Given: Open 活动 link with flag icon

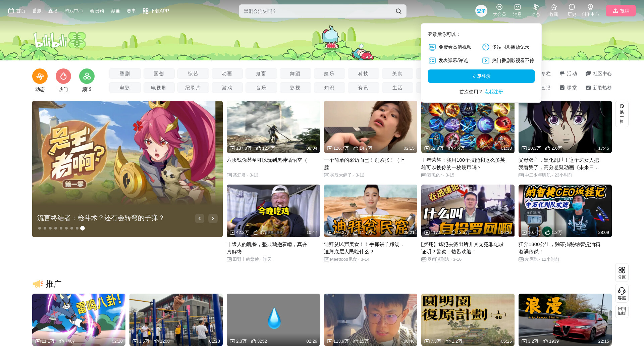Looking at the screenshot, I should click(x=568, y=73).
